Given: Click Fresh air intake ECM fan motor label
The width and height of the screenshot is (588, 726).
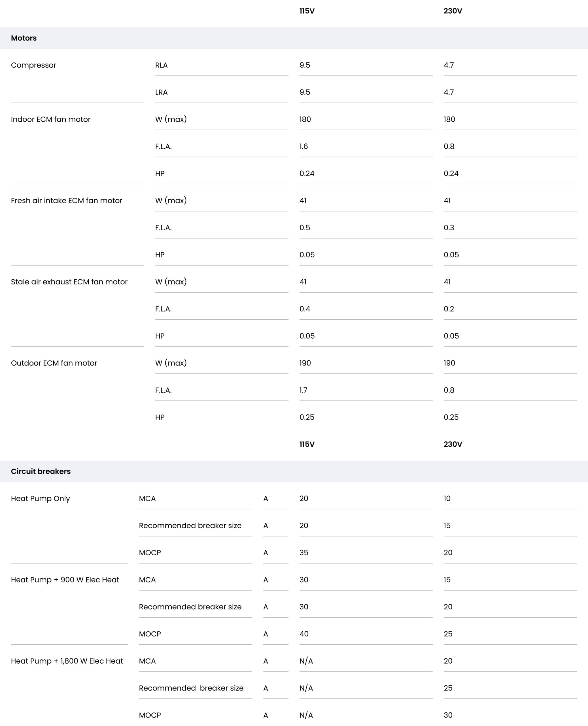Looking at the screenshot, I should pos(66,201).
